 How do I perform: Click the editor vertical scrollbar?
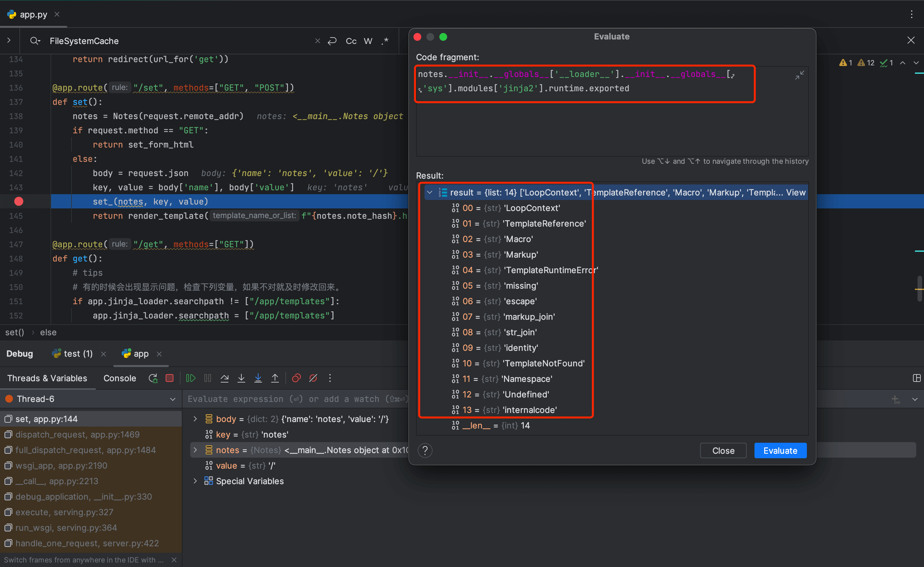pyautogui.click(x=919, y=289)
